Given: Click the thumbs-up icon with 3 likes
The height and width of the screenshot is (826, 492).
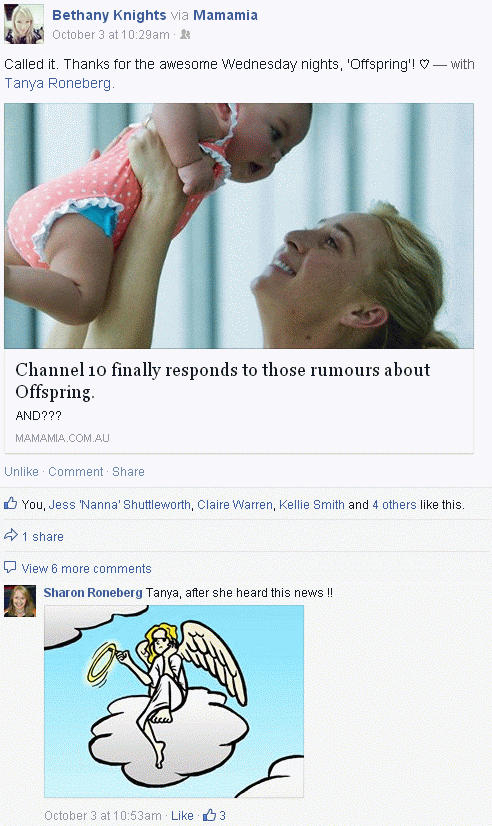Looking at the screenshot, I should pyautogui.click(x=210, y=815).
